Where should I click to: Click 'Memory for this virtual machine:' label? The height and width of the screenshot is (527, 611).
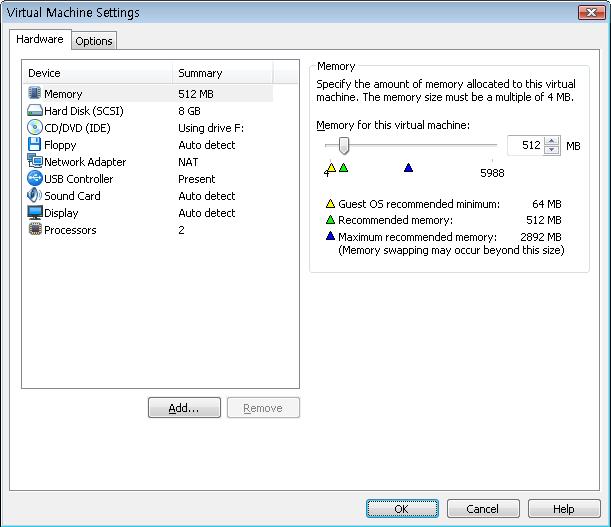pos(393,125)
